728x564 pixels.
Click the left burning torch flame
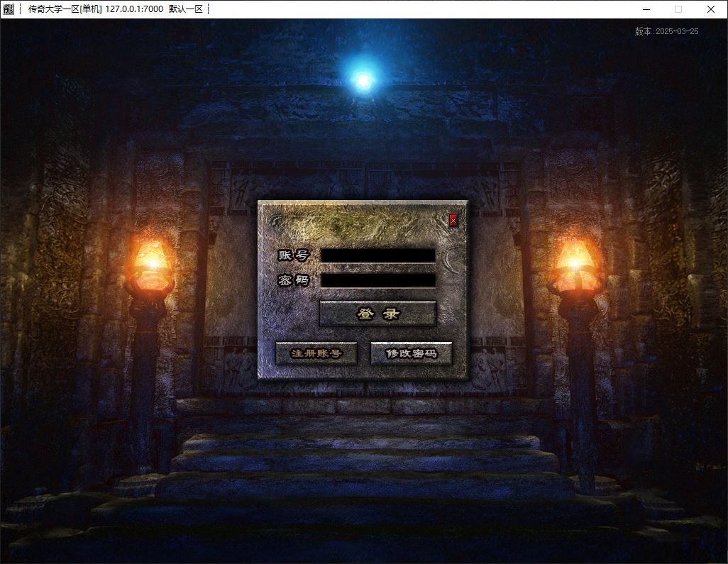tap(151, 258)
